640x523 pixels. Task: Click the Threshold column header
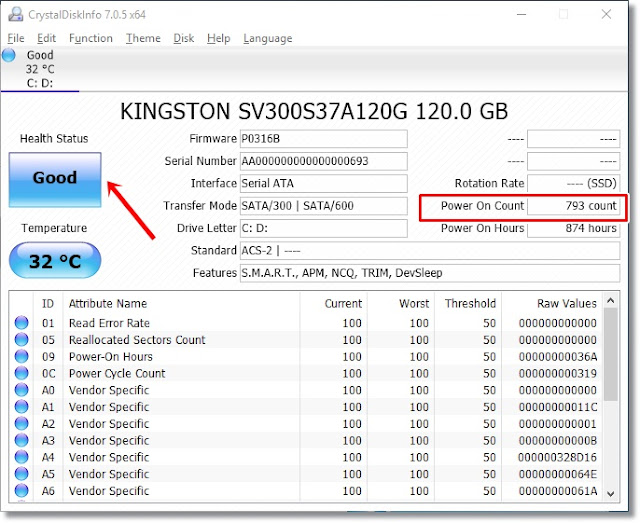pyautogui.click(x=468, y=303)
